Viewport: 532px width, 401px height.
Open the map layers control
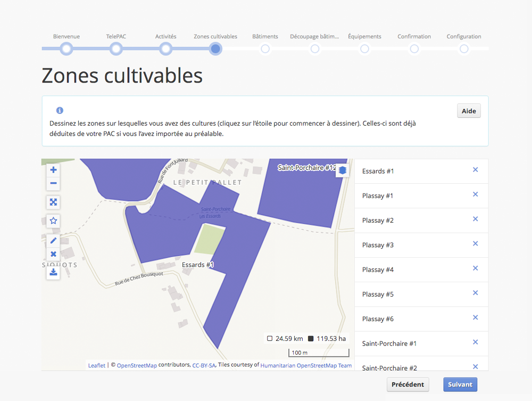[x=342, y=170]
